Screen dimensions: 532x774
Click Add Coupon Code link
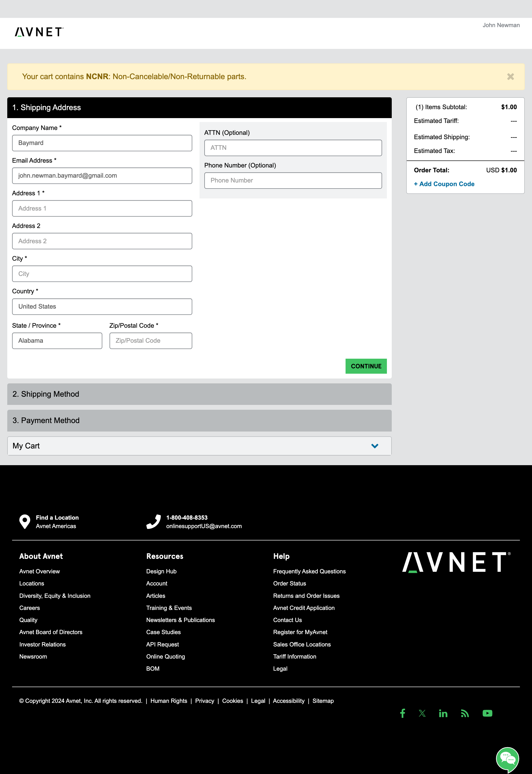[444, 184]
